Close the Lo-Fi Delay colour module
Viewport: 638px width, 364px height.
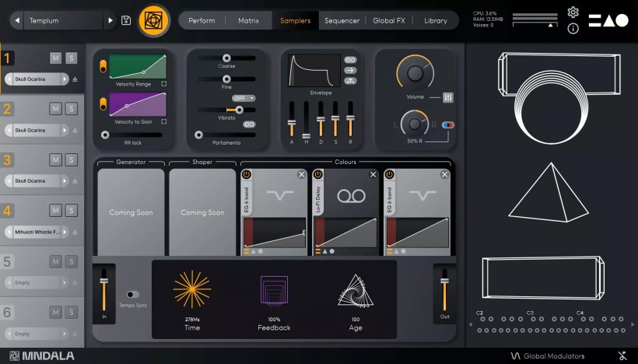(x=373, y=175)
